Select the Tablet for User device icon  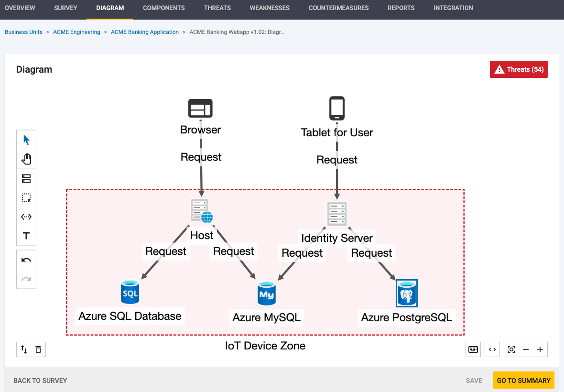[337, 108]
